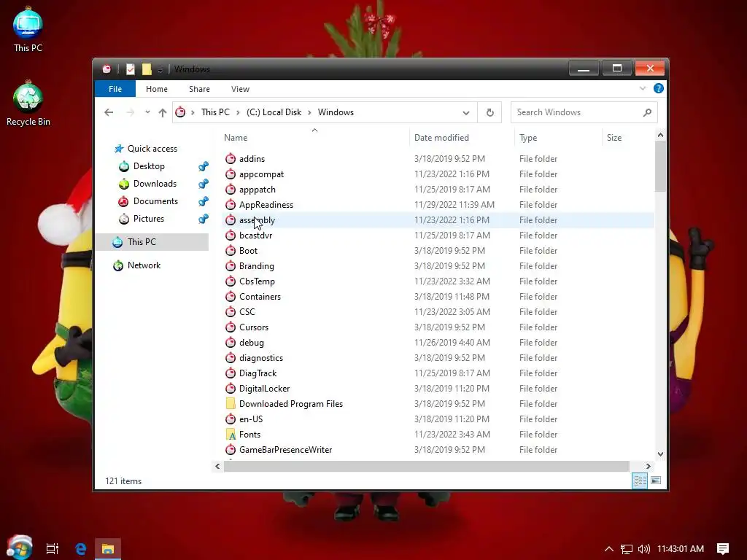Switch to the View ribbon tab
The height and width of the screenshot is (560, 747).
(x=240, y=89)
